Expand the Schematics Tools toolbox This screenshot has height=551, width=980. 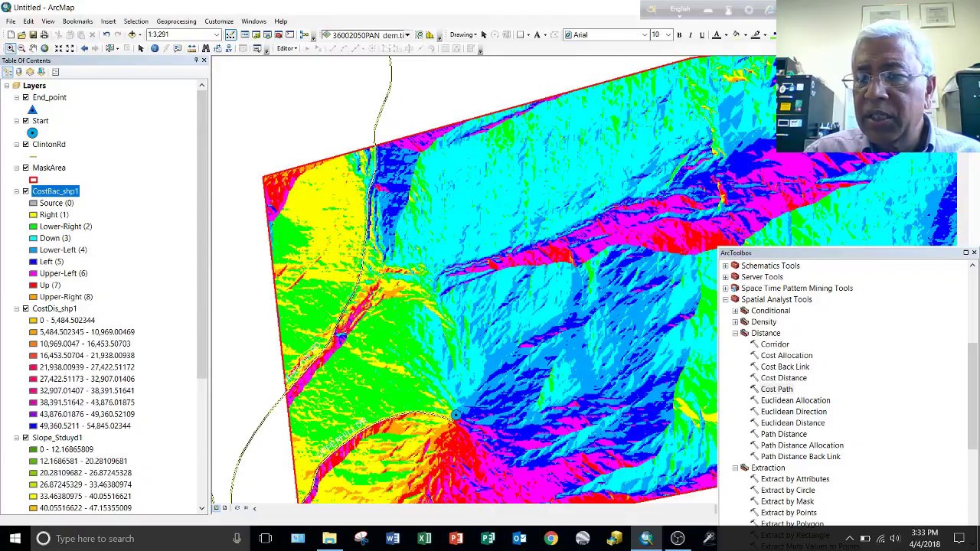(x=725, y=266)
